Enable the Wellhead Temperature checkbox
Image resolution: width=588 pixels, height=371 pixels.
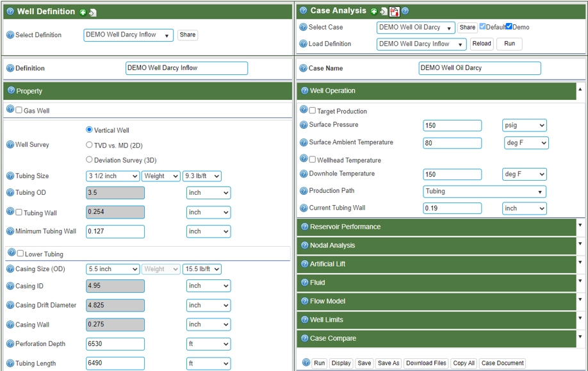click(x=313, y=160)
